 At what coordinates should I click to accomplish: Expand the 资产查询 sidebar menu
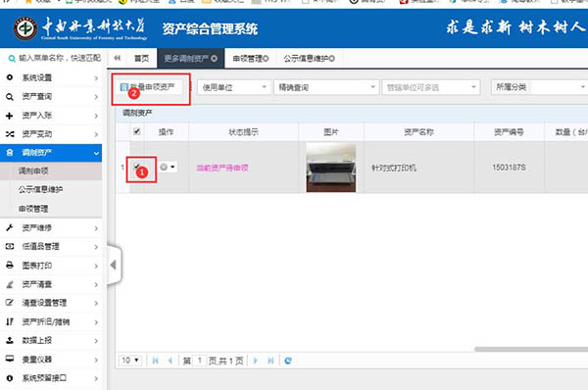click(x=51, y=97)
